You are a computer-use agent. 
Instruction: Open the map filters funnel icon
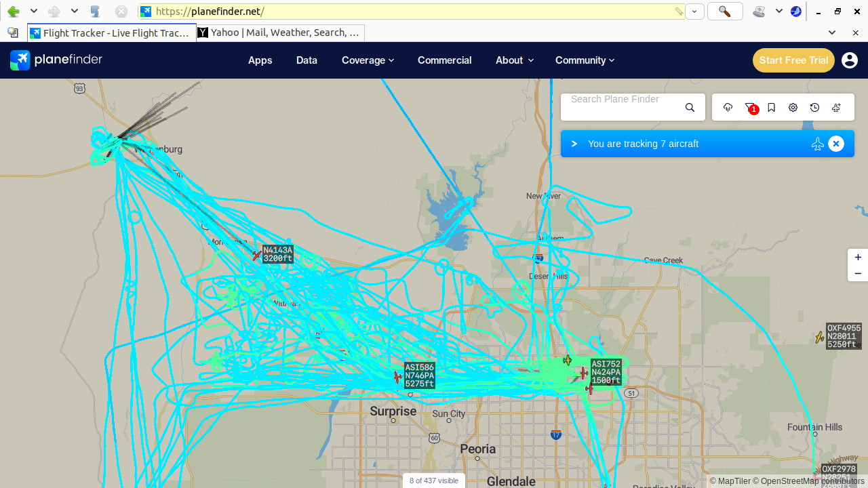click(750, 108)
